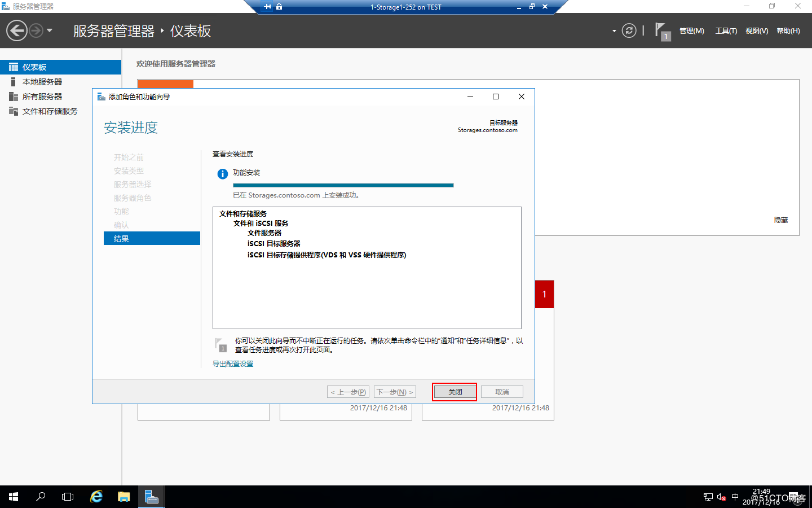
Task: Select the 确认 wizard step
Action: pyautogui.click(x=121, y=225)
